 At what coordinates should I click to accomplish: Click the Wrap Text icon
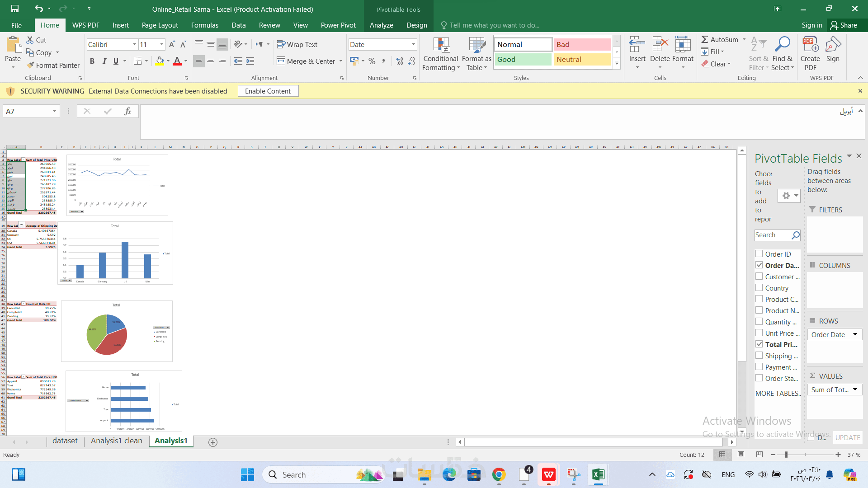pos(281,44)
